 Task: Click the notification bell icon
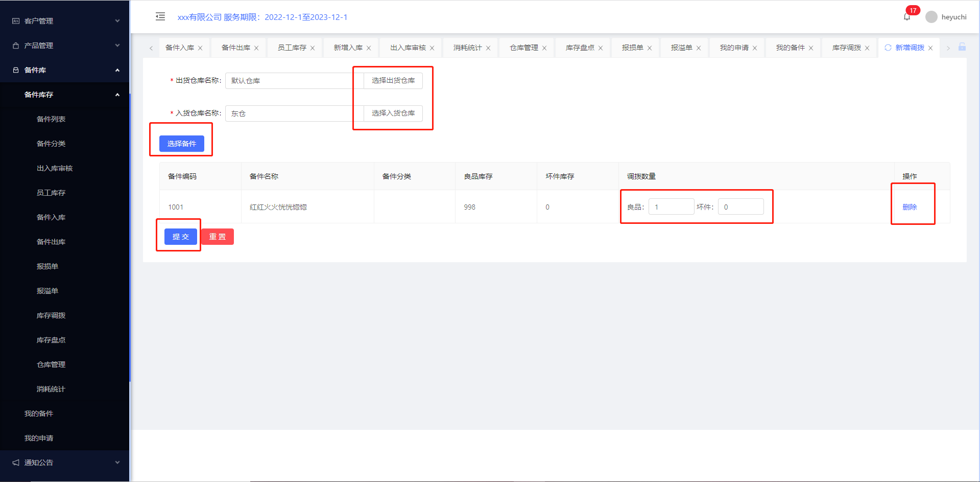click(907, 17)
